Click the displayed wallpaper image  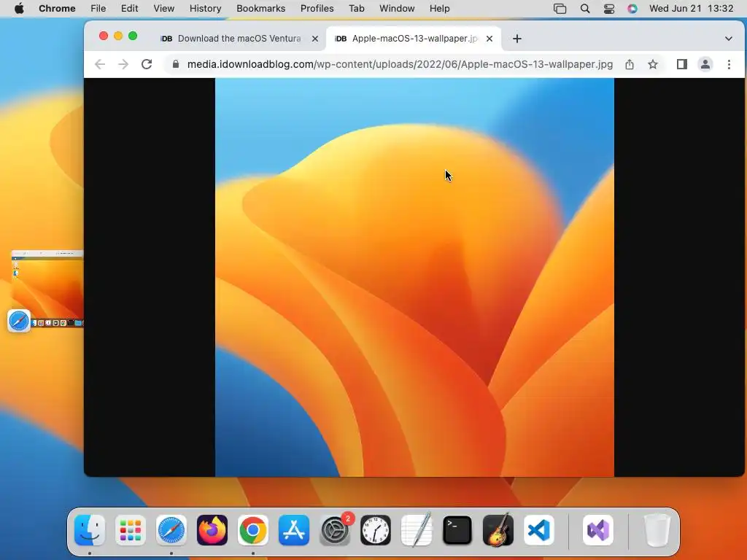[x=414, y=277]
